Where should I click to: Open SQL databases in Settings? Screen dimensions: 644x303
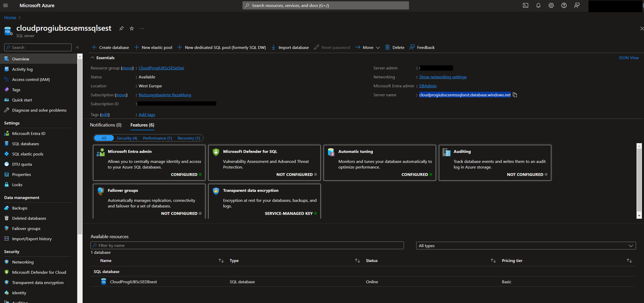coord(26,144)
